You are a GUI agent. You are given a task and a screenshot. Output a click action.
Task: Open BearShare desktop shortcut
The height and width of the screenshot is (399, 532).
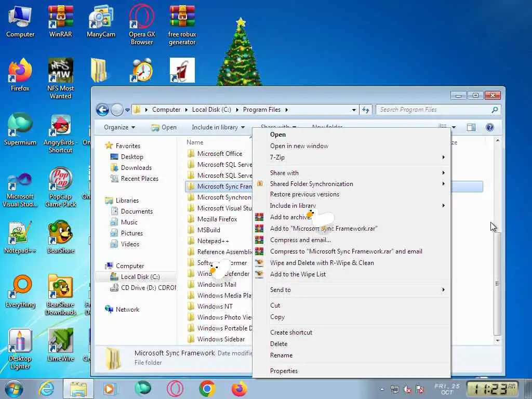[60, 236]
